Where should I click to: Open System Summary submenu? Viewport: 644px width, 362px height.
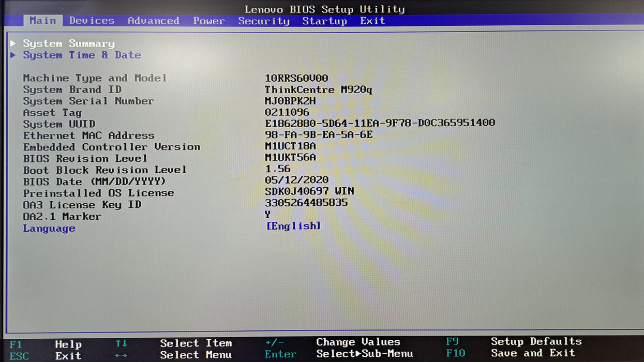pyautogui.click(x=69, y=43)
